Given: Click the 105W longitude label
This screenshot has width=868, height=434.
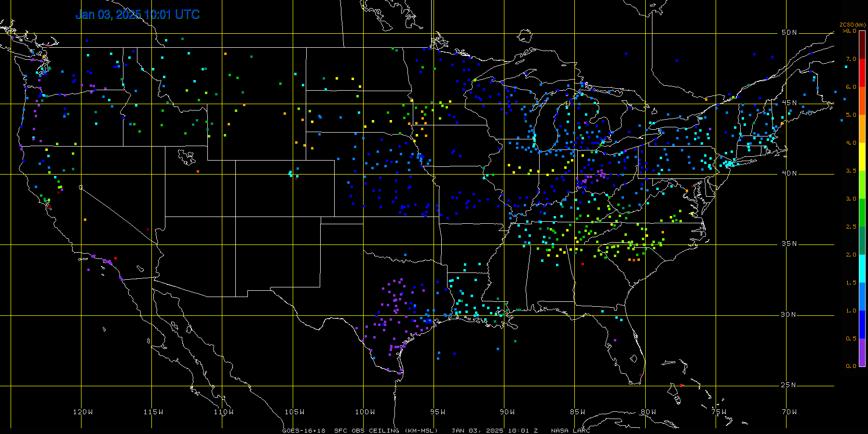Looking at the screenshot, I should pyautogui.click(x=295, y=412).
